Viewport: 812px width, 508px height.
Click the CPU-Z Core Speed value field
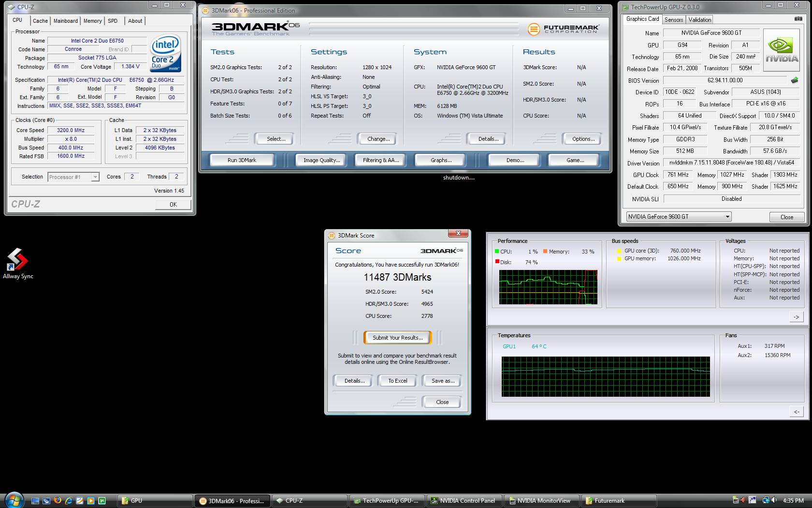click(x=71, y=130)
